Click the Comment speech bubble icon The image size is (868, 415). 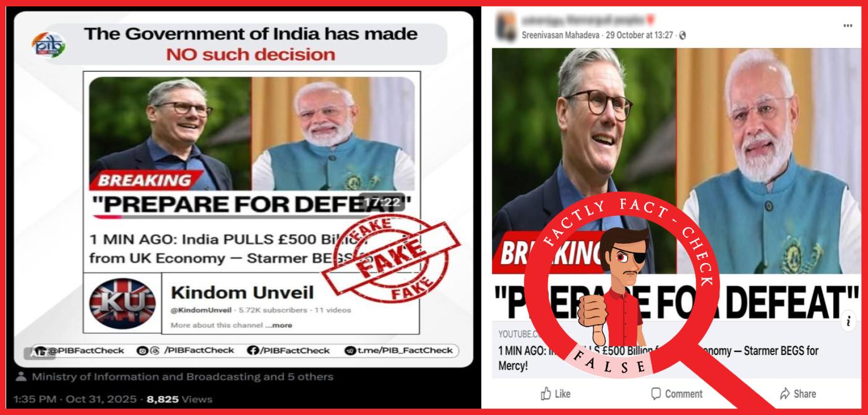(x=656, y=393)
